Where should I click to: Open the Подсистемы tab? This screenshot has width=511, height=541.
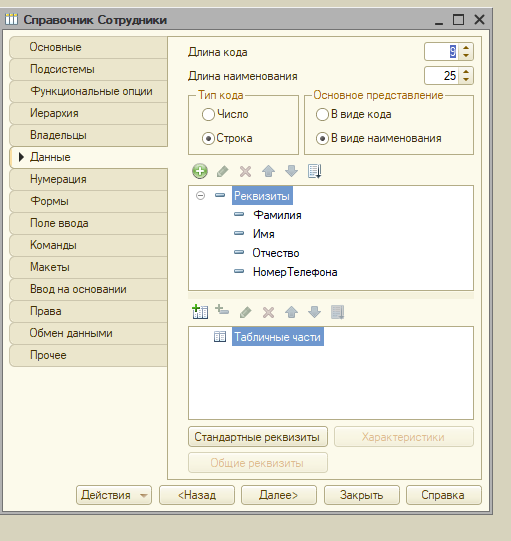tap(89, 69)
